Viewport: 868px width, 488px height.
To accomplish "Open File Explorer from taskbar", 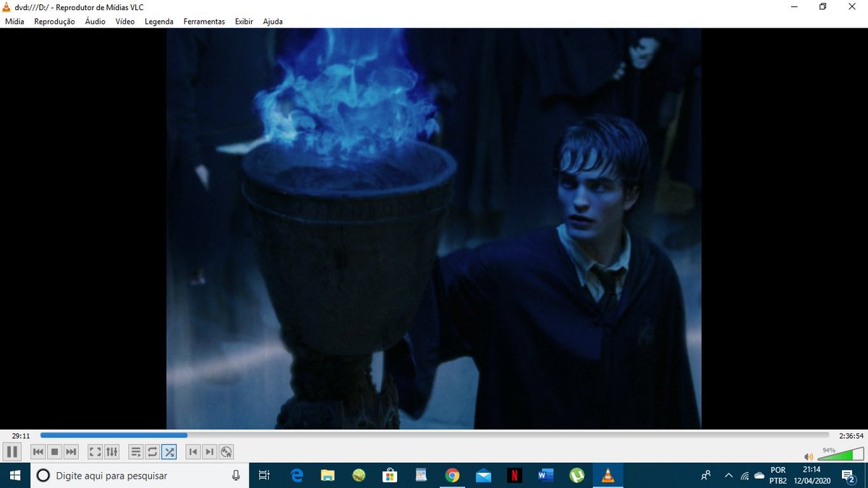I will coord(328,475).
